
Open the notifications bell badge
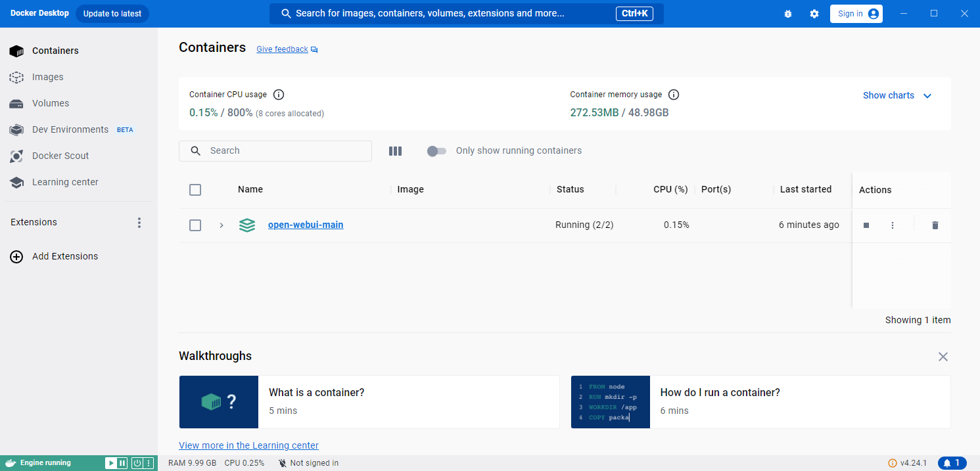(952, 463)
